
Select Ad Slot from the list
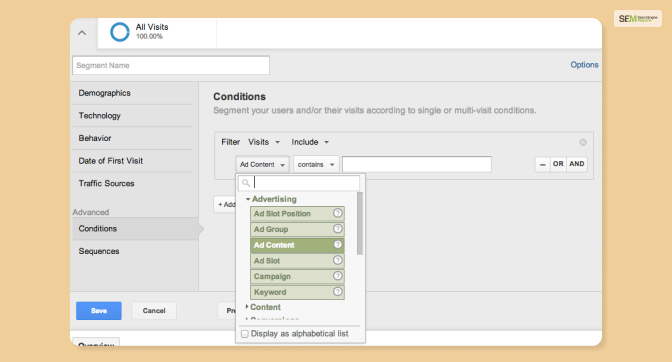297,260
